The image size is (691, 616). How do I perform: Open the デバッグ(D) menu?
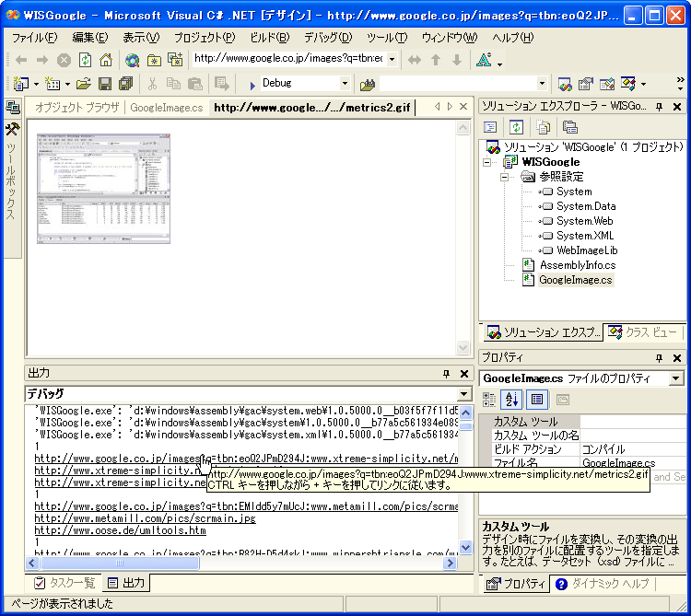coord(328,38)
